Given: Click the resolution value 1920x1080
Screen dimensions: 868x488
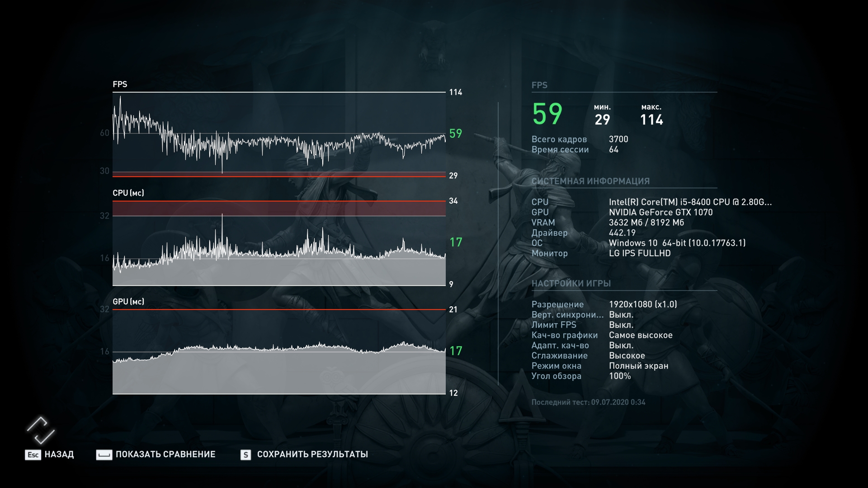Looking at the screenshot, I should [x=642, y=305].
